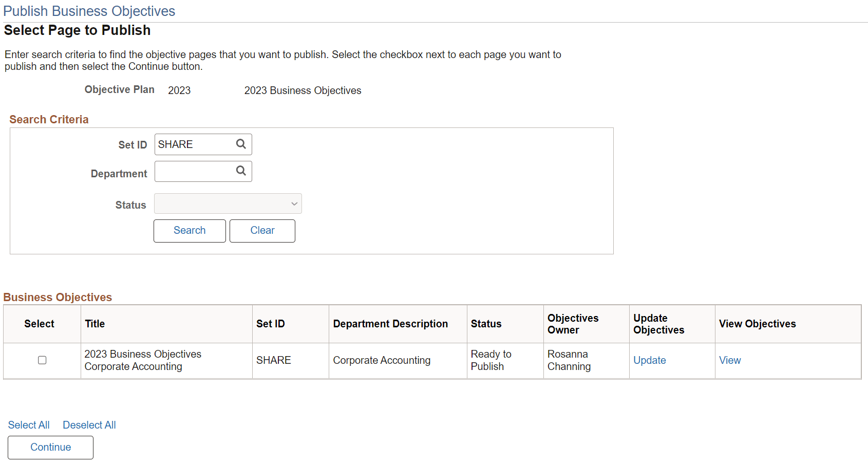Select the 2023 Business Objectives title text
The image size is (868, 463).
(143, 360)
